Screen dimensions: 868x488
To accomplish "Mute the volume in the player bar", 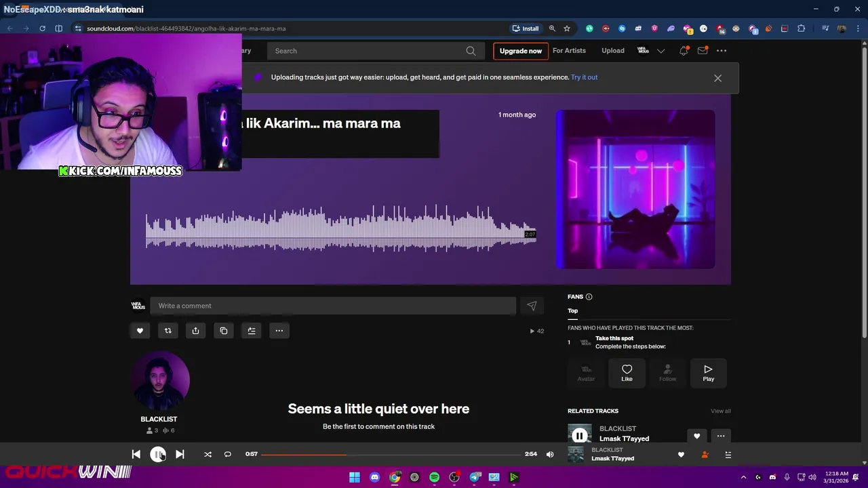I will [x=550, y=454].
